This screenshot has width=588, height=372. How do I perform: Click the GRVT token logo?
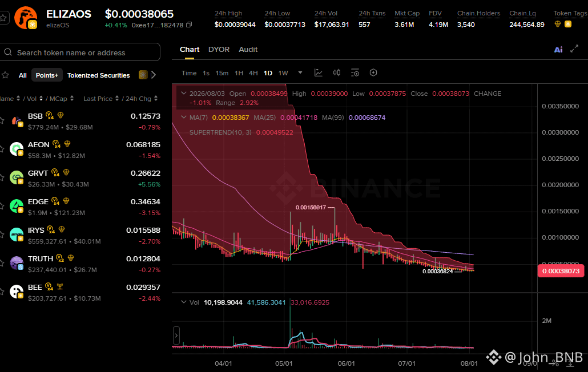click(x=17, y=177)
